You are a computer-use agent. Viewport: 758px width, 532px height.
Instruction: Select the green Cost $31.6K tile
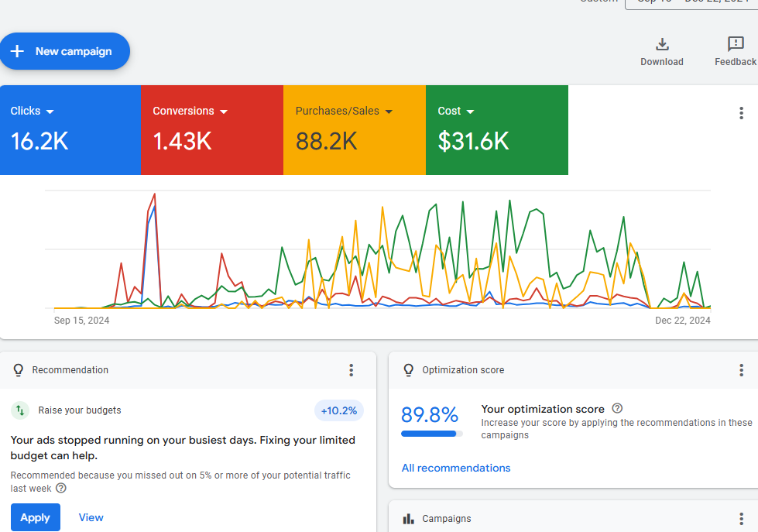497,130
